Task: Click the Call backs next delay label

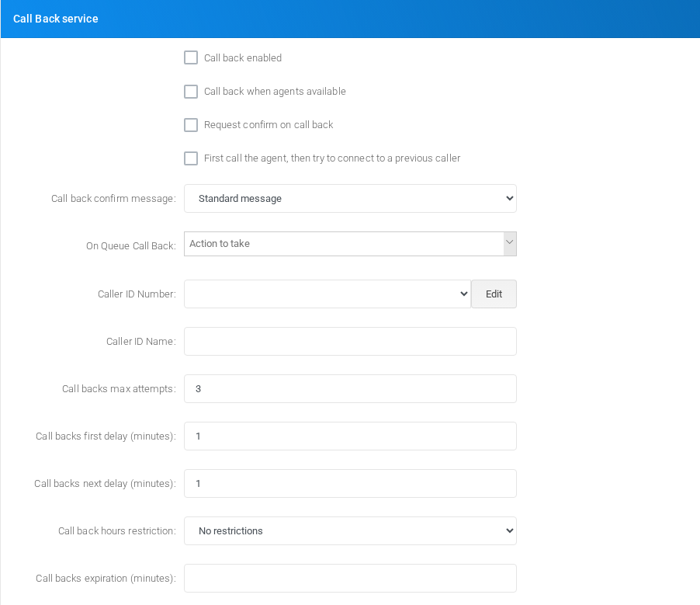Action: [x=105, y=484]
